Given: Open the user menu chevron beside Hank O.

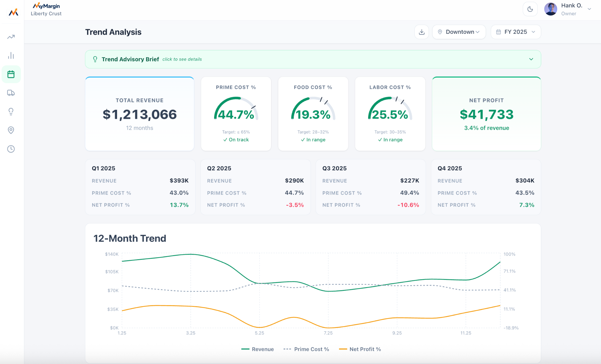Looking at the screenshot, I should (589, 9).
